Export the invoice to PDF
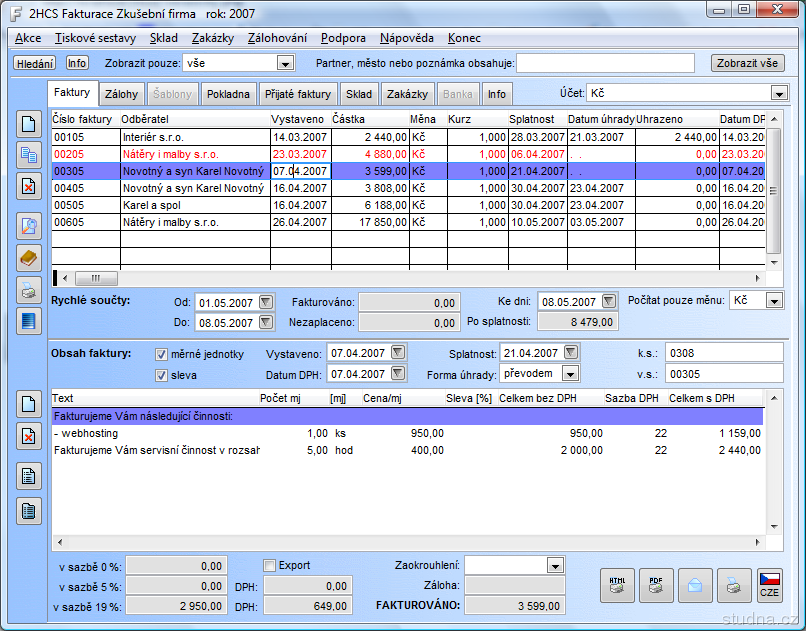Screen dimensions: 806x631 (656, 584)
